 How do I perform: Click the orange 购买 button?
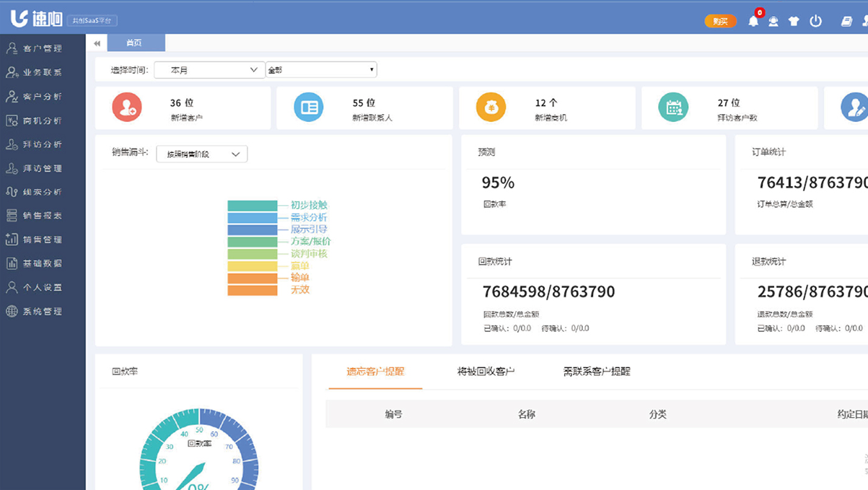click(720, 21)
